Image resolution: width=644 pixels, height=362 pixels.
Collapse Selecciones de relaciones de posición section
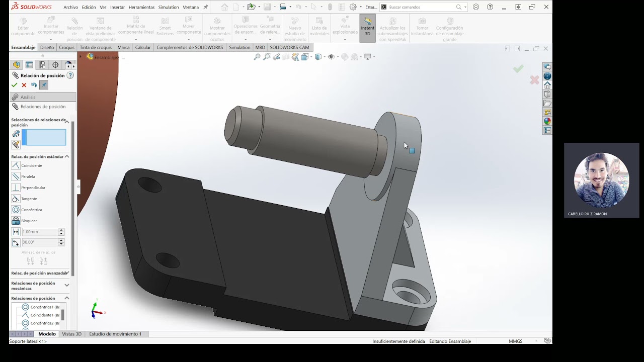(x=67, y=122)
